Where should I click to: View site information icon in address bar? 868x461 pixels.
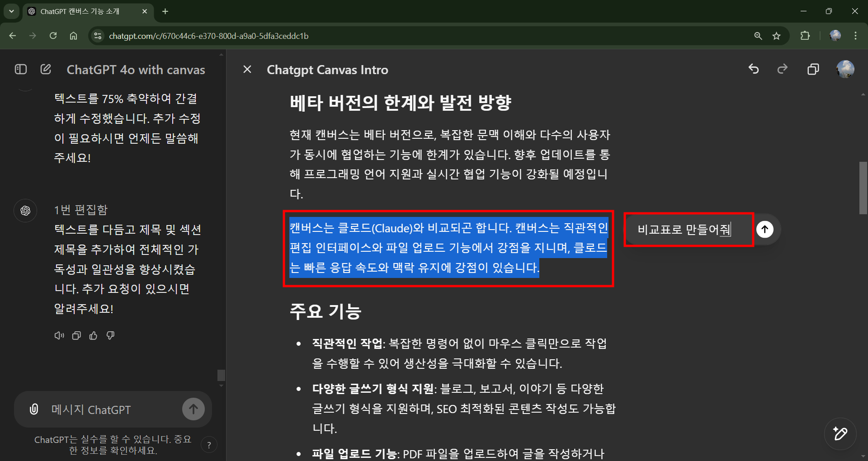[98, 36]
